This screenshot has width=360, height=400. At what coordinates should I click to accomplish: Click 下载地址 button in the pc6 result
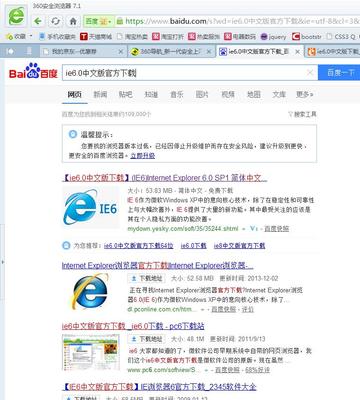(x=147, y=339)
